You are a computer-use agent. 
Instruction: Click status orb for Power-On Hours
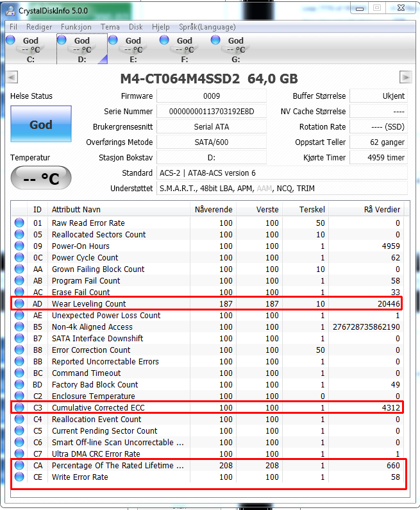[19, 246]
